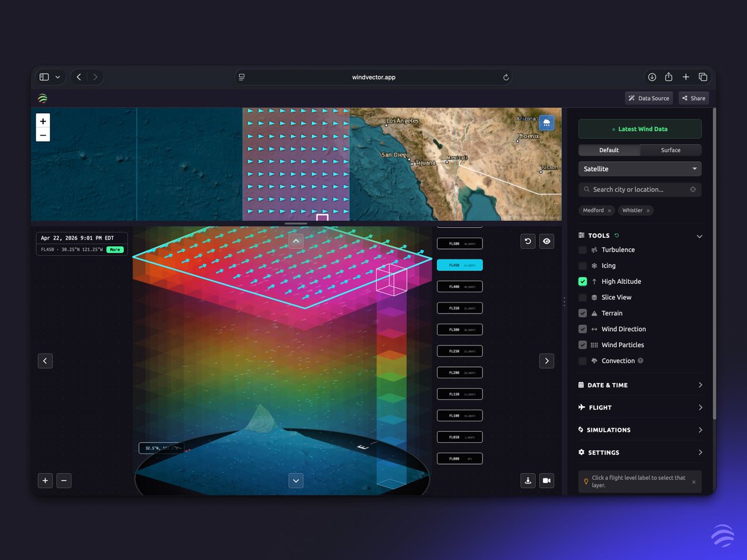
Task: Click the browser sidebar toggle icon
Action: click(x=44, y=77)
